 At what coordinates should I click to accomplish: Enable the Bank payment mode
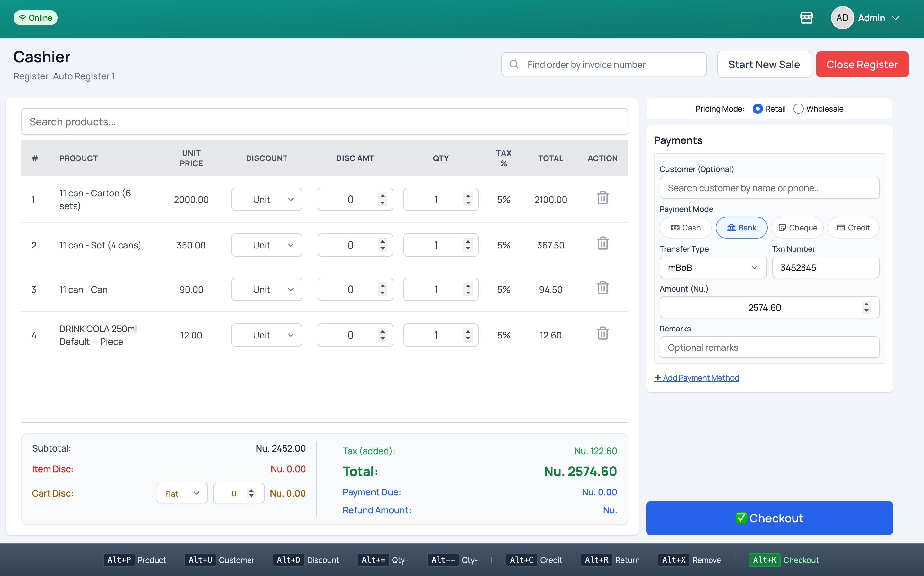[x=741, y=228]
